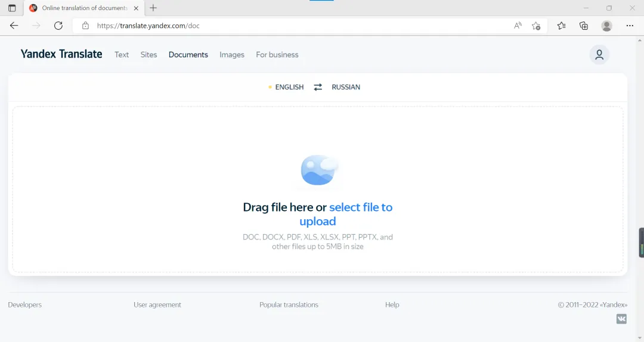View site information lock icon
Screen dimensions: 644x342
(x=85, y=26)
